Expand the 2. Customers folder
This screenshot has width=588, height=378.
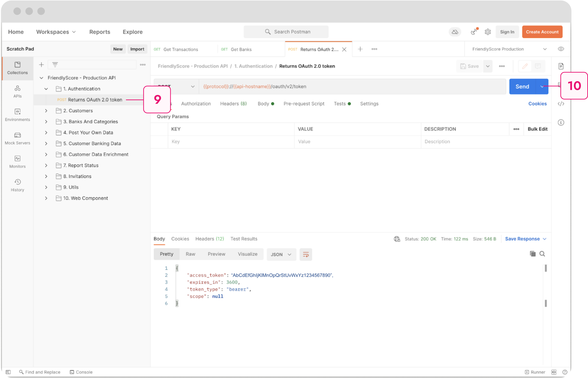coord(46,111)
